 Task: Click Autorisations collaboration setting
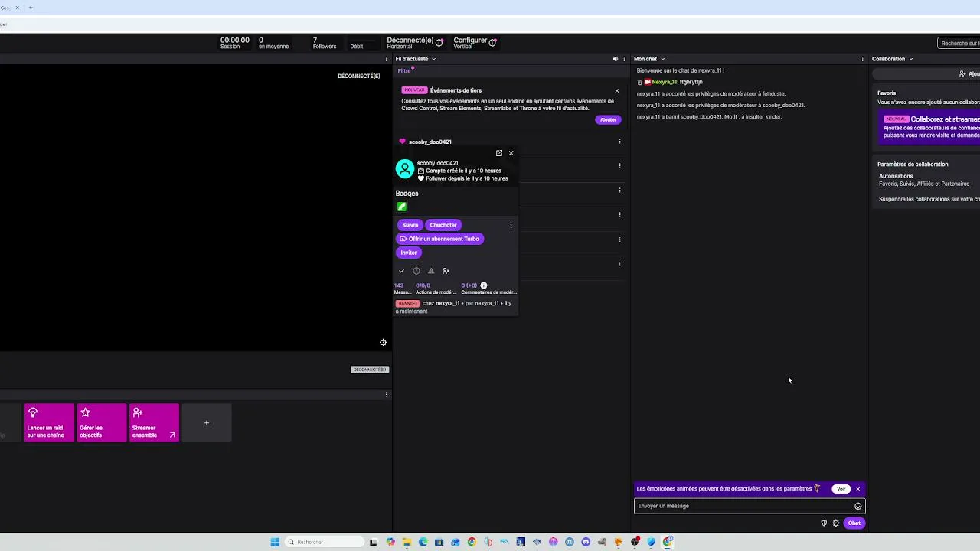(896, 176)
